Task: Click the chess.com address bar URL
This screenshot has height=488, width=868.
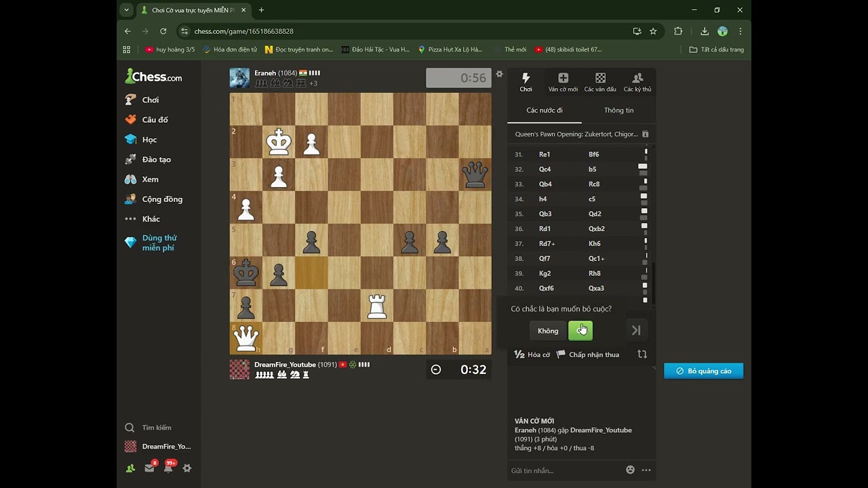Action: pyautogui.click(x=244, y=31)
